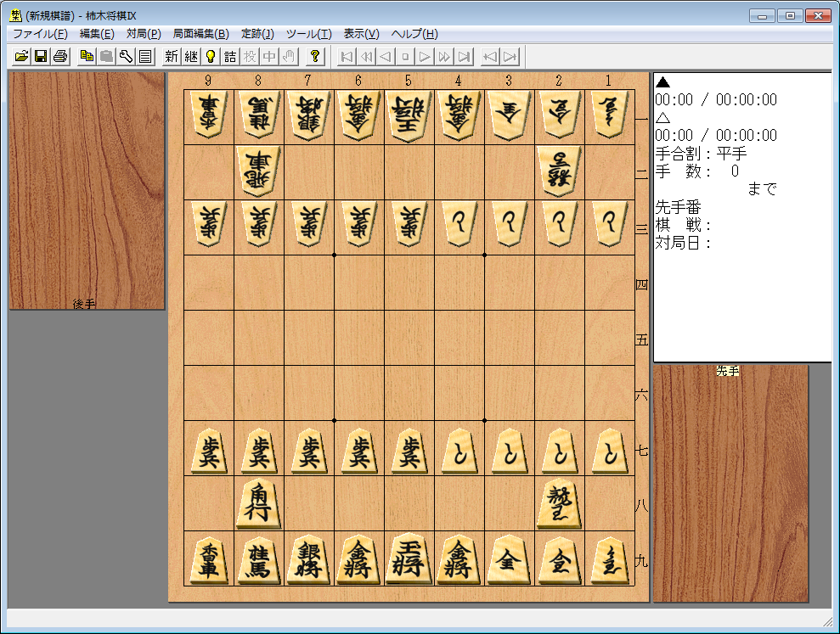The width and height of the screenshot is (840, 634).
Task: Select the sente king 王将 on rank 九
Action: 409,559
